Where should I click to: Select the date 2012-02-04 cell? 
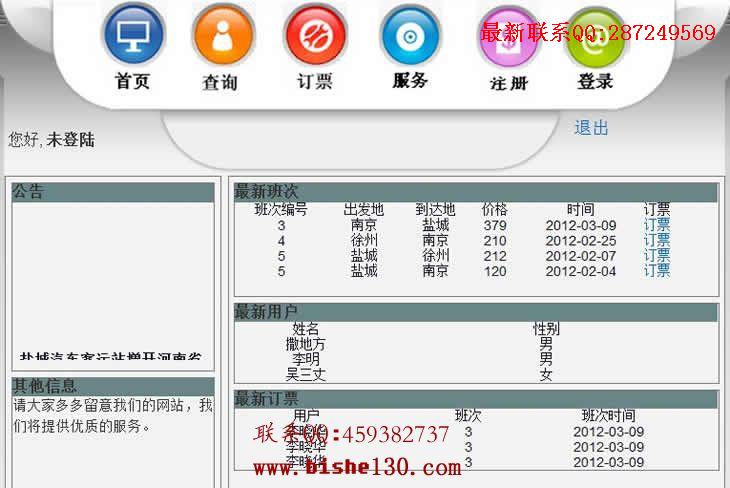click(581, 271)
